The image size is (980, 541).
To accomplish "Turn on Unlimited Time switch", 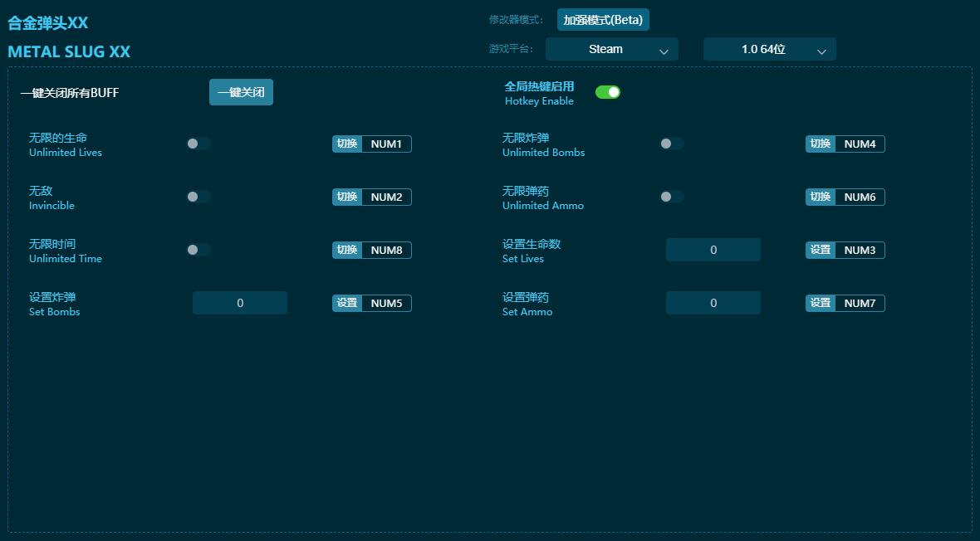I will pos(198,250).
